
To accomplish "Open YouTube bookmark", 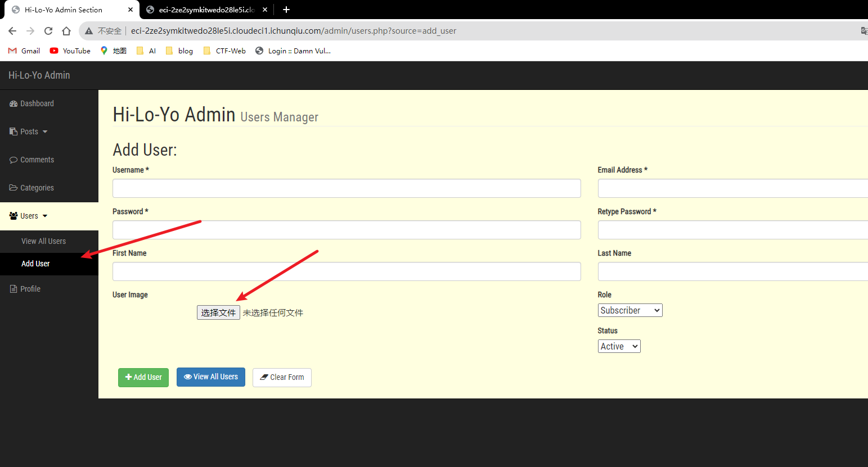I will point(70,51).
